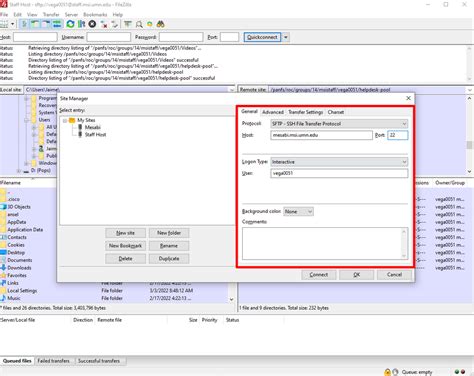The image size is (474, 376).
Task: Click OK in Site Manager
Action: click(356, 275)
